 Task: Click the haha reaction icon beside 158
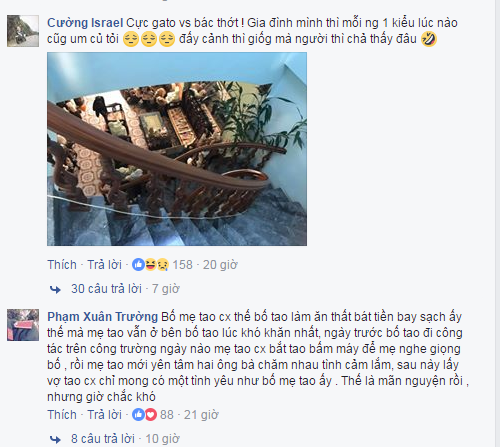click(x=150, y=265)
